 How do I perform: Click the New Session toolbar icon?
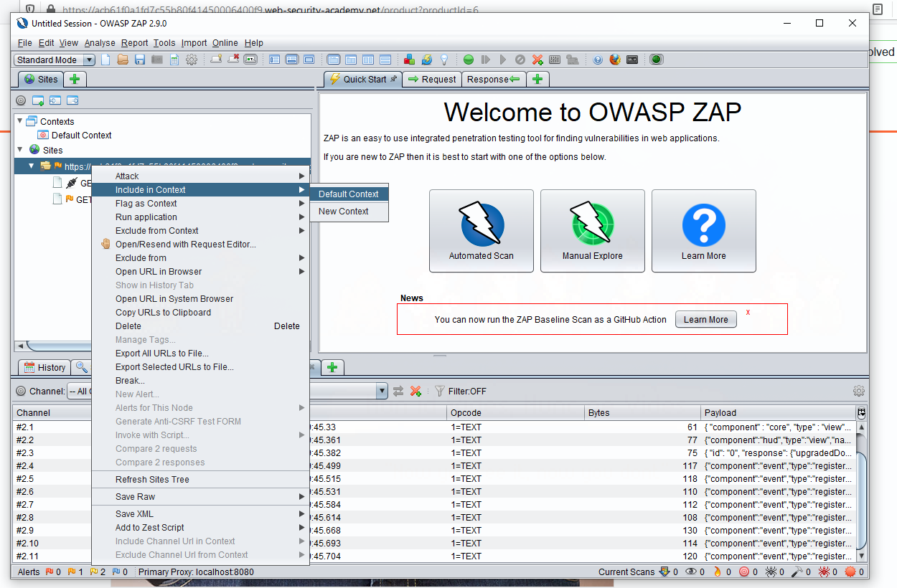pos(105,60)
